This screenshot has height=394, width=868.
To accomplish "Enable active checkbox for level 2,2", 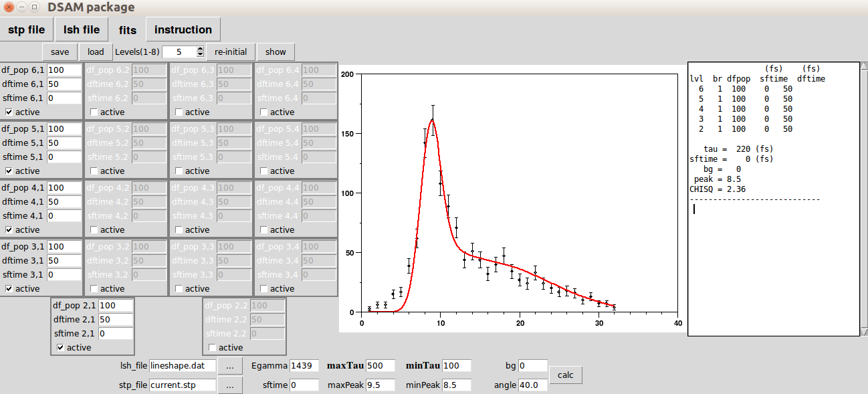I will coord(213,347).
